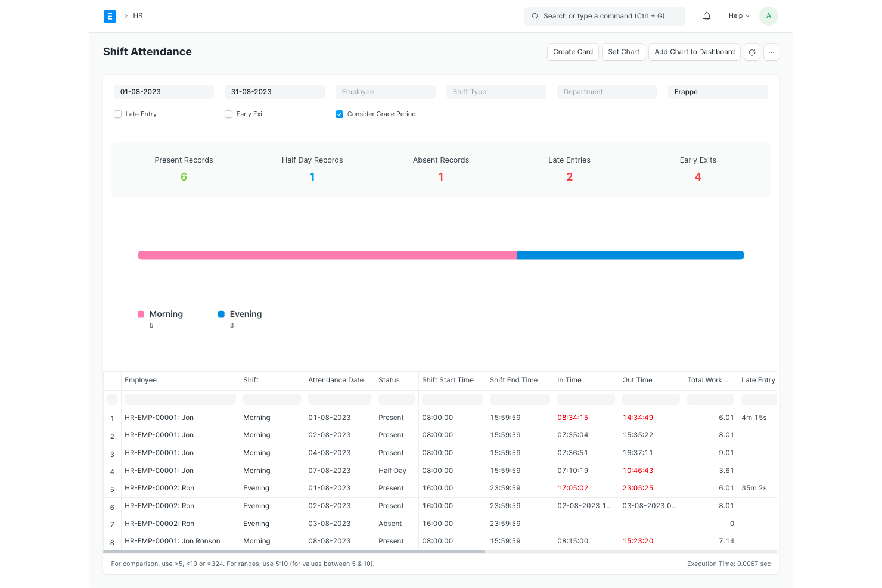
Task: Select the Half Day status cell
Action: pos(392,471)
